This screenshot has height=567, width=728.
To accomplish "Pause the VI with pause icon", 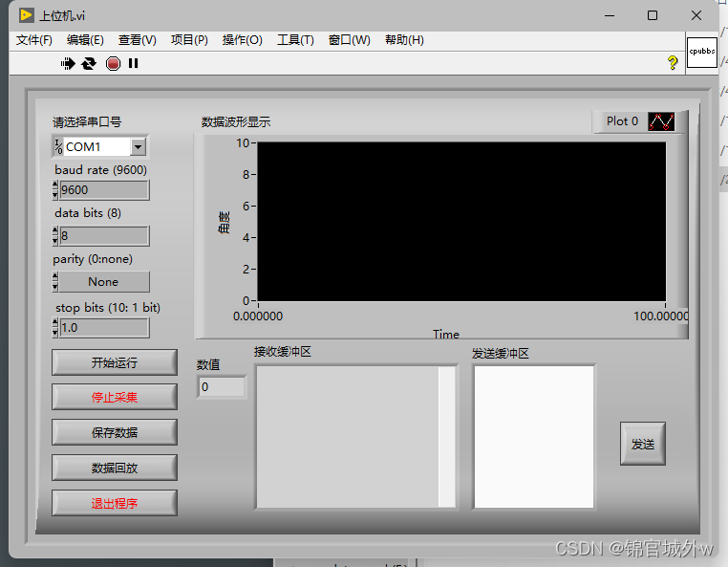I will point(133,63).
